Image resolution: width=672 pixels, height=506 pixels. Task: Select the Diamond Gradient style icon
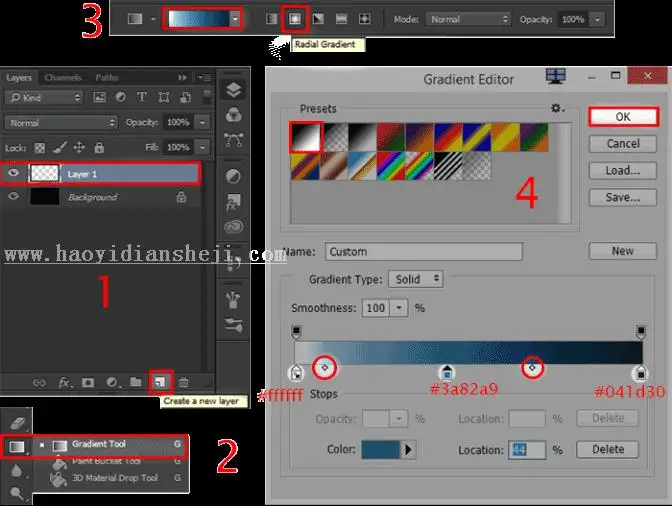365,19
